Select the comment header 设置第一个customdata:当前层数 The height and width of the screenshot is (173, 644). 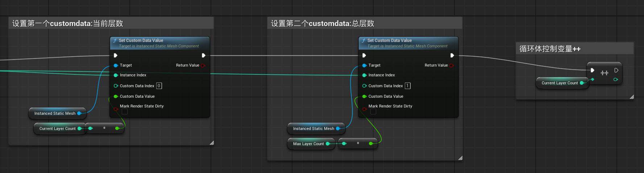click(111, 24)
